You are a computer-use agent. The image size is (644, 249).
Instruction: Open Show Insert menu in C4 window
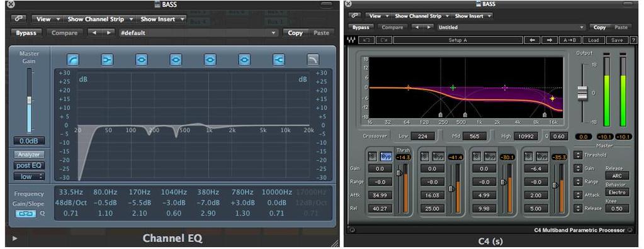coord(472,16)
